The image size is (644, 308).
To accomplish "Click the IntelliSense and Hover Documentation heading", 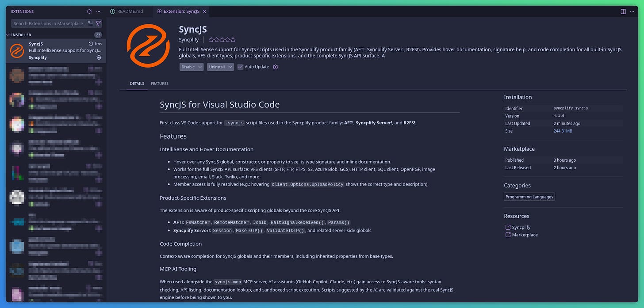I will coord(207,149).
